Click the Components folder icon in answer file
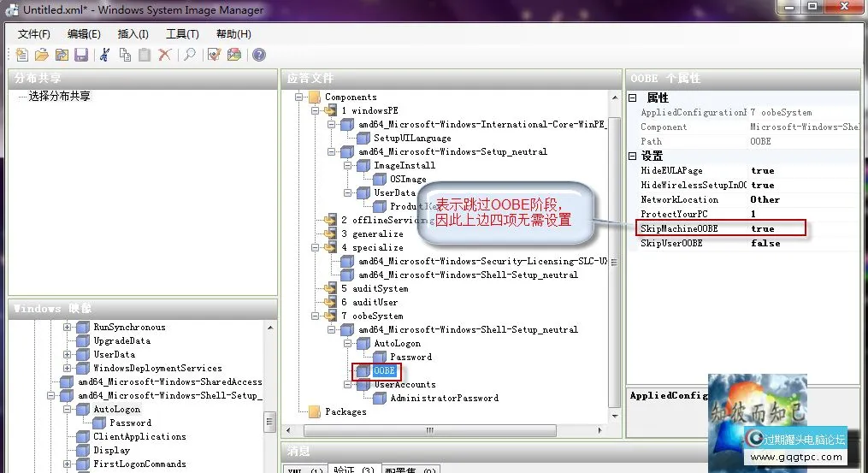 pyautogui.click(x=315, y=97)
